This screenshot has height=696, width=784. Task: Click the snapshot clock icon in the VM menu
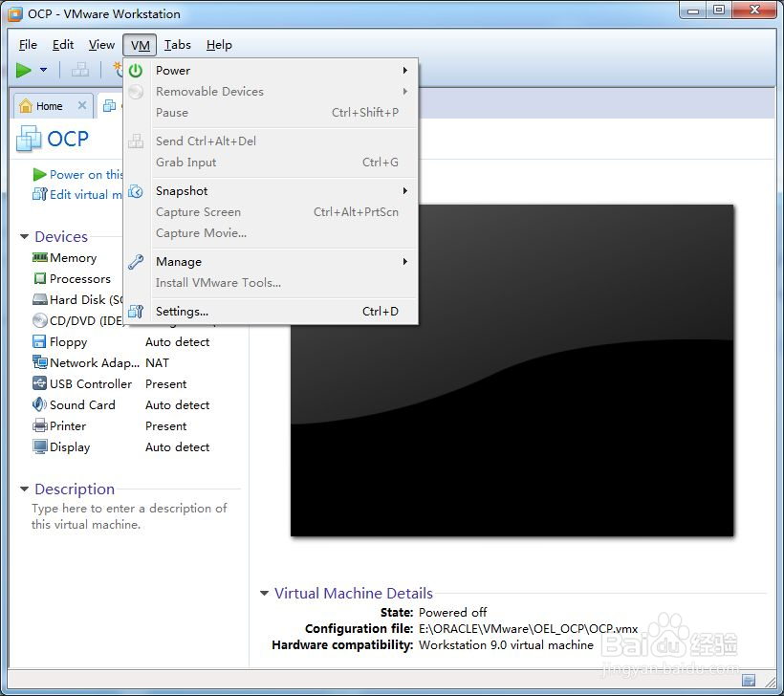point(136,191)
